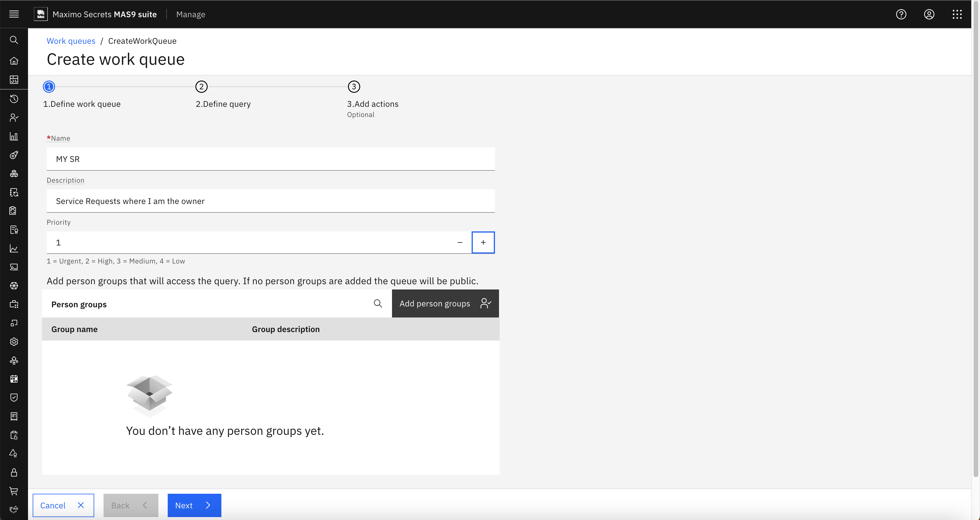
Task: Open the hamburger navigation menu
Action: [x=14, y=14]
